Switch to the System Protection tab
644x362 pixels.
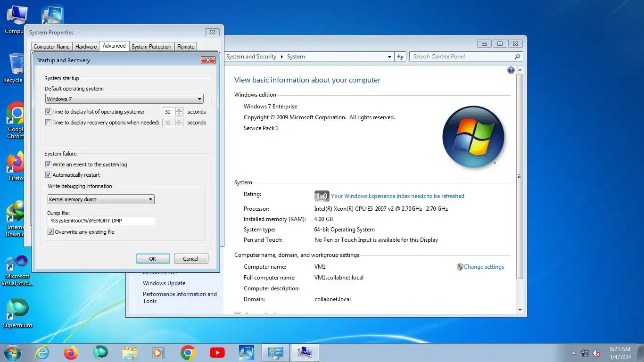[151, 47]
